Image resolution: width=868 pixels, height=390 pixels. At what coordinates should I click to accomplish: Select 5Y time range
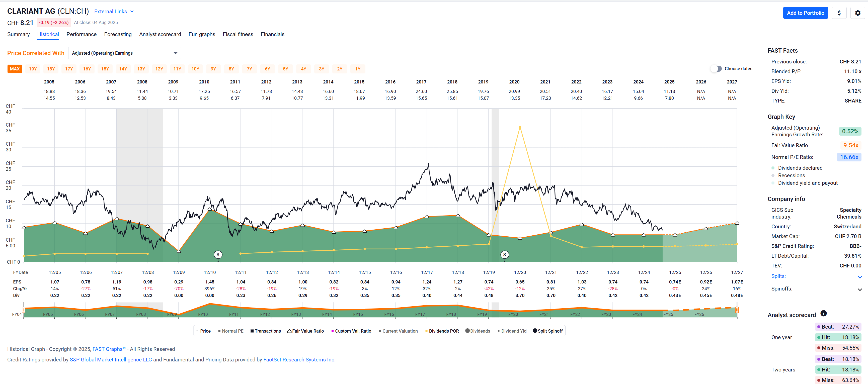[x=285, y=69]
